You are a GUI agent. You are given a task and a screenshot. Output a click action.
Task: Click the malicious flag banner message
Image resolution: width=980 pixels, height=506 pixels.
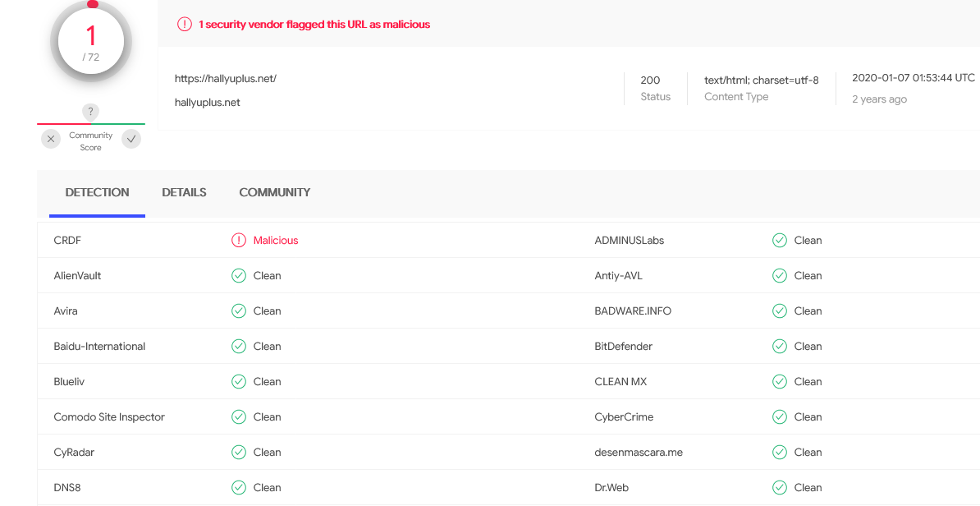pos(314,25)
